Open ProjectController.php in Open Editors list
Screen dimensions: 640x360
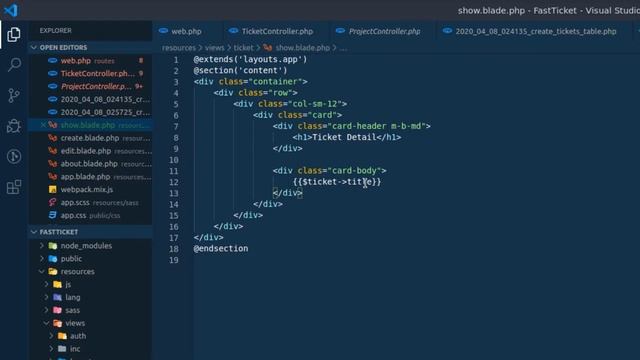click(x=91, y=87)
